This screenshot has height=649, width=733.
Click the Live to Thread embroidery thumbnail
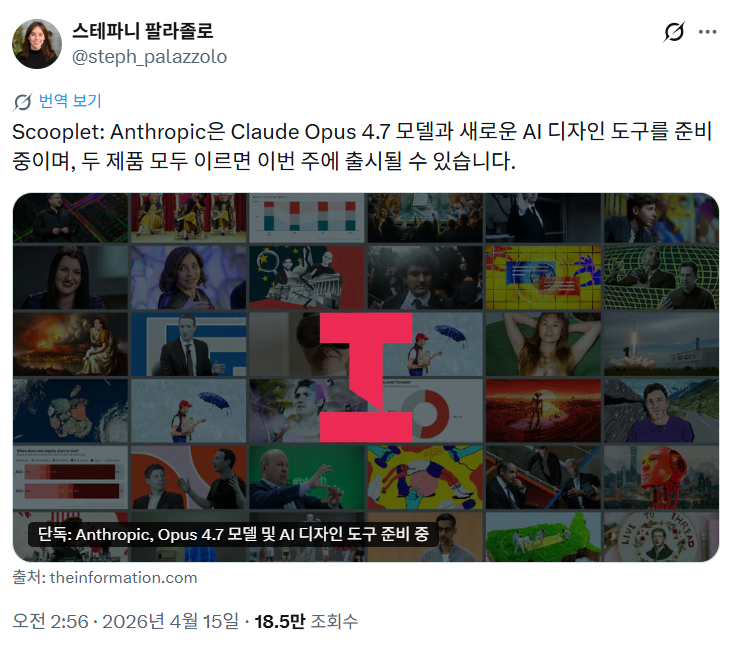(x=661, y=537)
